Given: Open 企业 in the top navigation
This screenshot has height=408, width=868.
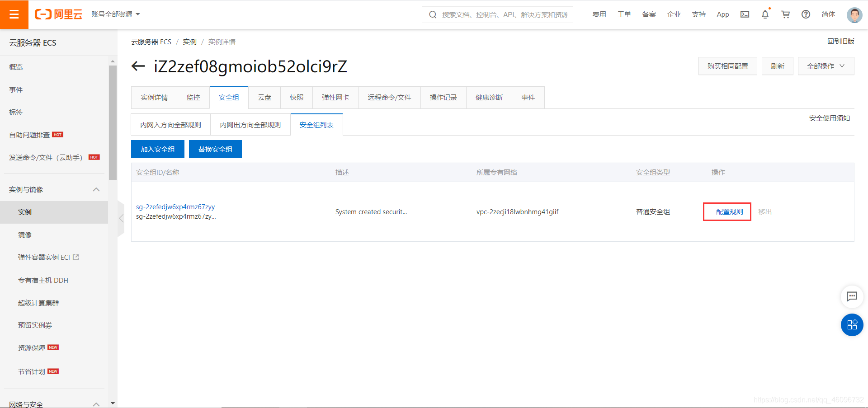Looking at the screenshot, I should pyautogui.click(x=674, y=14).
